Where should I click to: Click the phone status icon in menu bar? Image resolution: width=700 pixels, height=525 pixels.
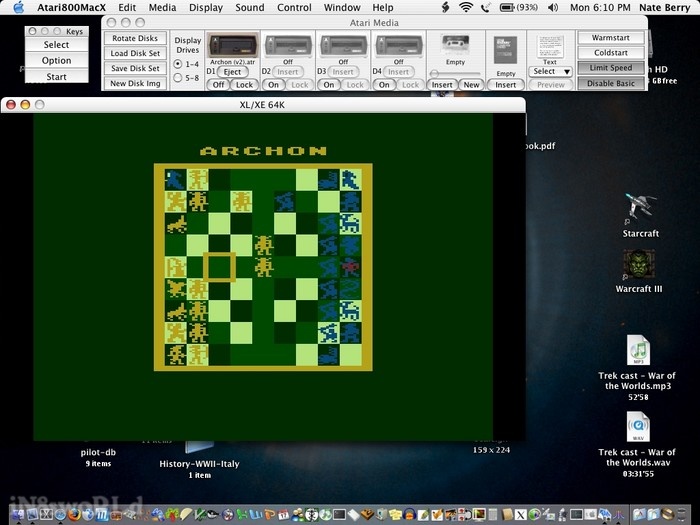pos(485,7)
